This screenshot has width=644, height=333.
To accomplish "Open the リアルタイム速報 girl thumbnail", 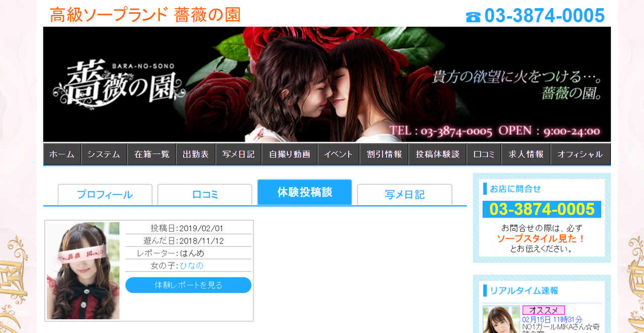I will pyautogui.click(x=501, y=319).
